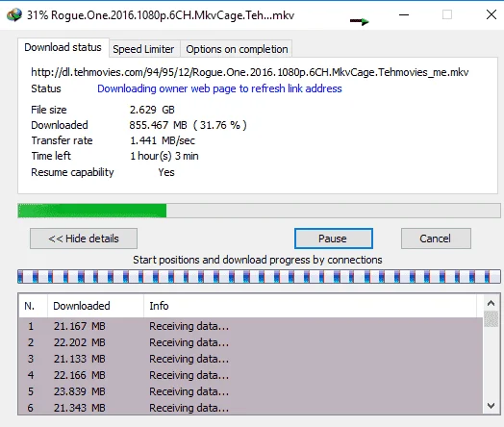Click the 'Start positions and download progress by connections' label

258,260
